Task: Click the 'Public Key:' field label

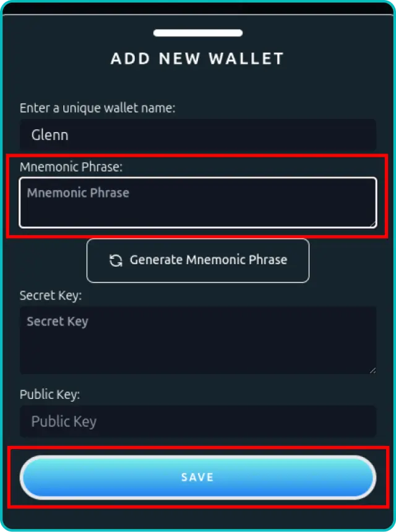Action: pyautogui.click(x=49, y=395)
